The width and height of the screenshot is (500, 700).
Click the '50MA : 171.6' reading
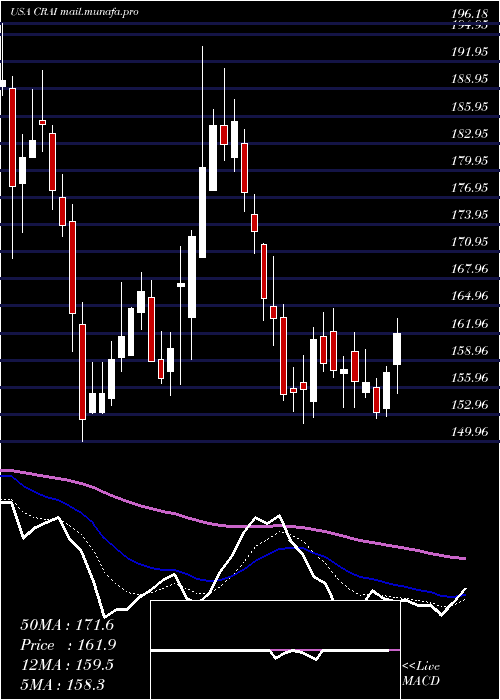pyautogui.click(x=67, y=625)
